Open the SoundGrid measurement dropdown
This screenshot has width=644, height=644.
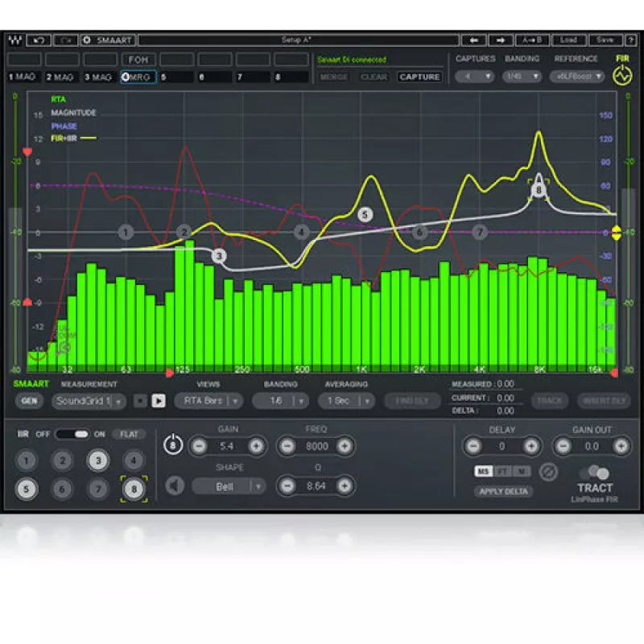(x=89, y=401)
